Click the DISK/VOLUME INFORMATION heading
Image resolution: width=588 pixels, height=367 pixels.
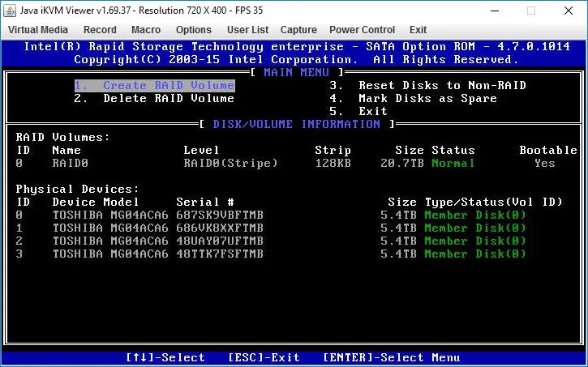click(297, 124)
